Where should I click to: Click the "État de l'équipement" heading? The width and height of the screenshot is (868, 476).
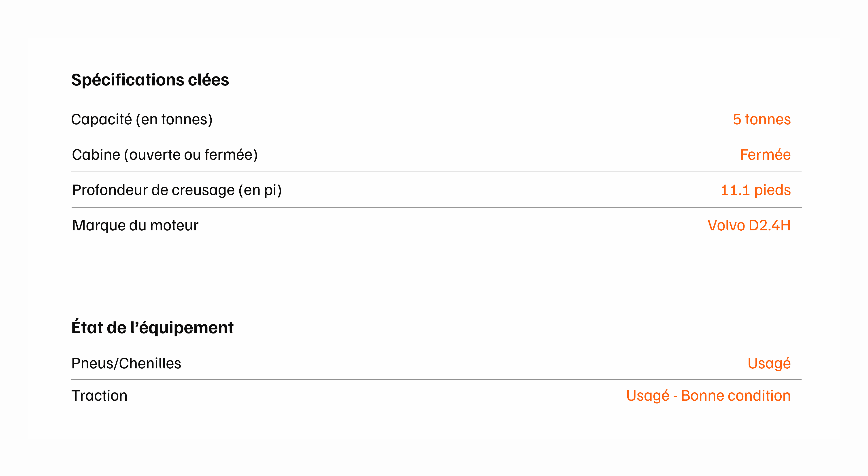[x=152, y=327]
